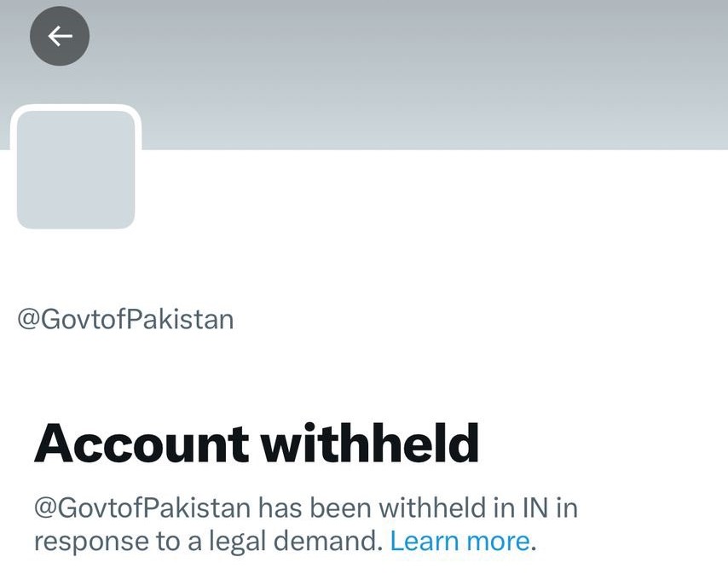The image size is (728, 580).
Task: Click the @GovtofPakistan handle under the avatar
Action: [x=125, y=319]
